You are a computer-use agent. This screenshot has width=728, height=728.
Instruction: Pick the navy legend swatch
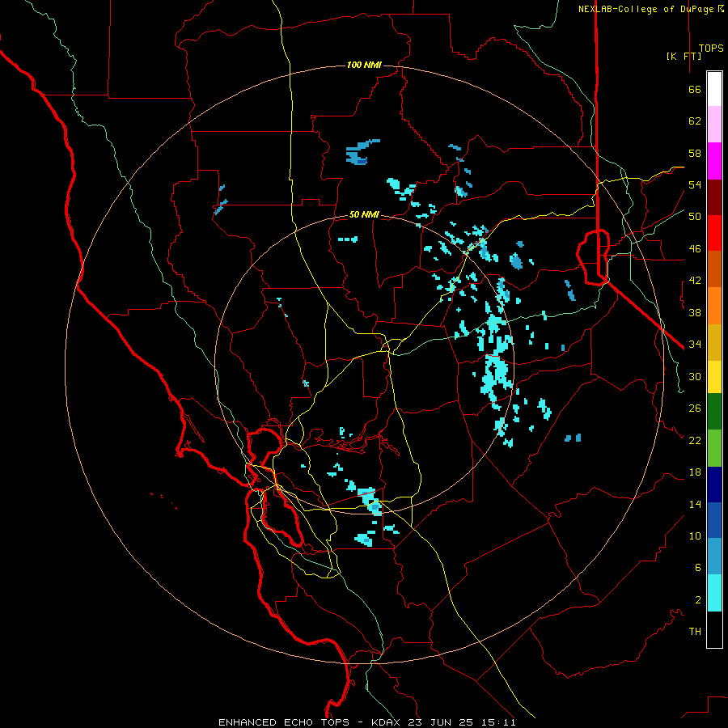tap(714, 485)
